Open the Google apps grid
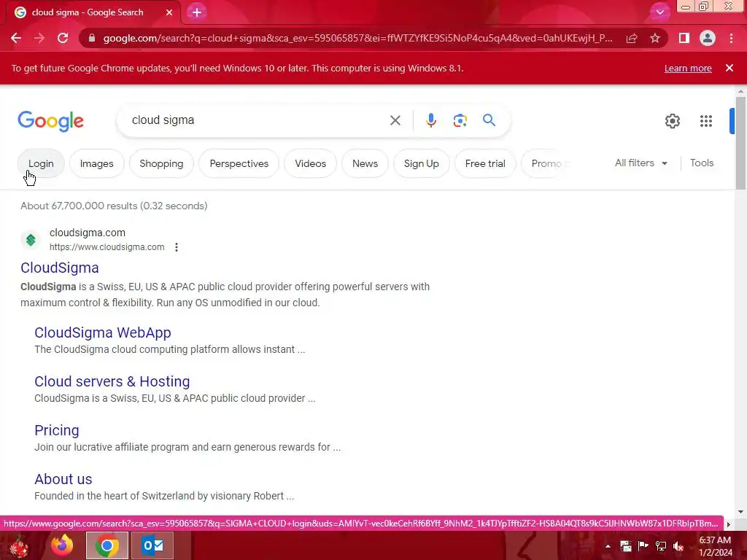The height and width of the screenshot is (560, 747). click(x=706, y=121)
